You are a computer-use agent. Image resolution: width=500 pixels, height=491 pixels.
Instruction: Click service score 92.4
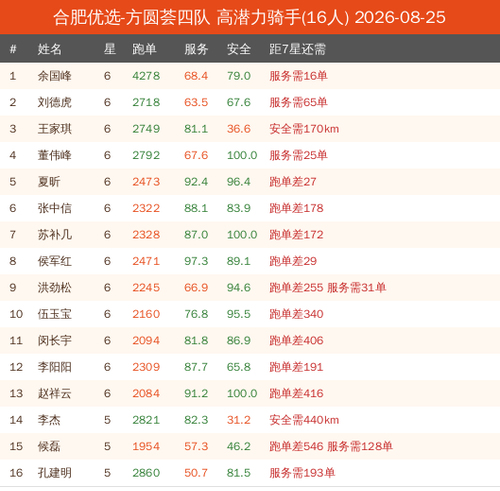pyautogui.click(x=196, y=182)
